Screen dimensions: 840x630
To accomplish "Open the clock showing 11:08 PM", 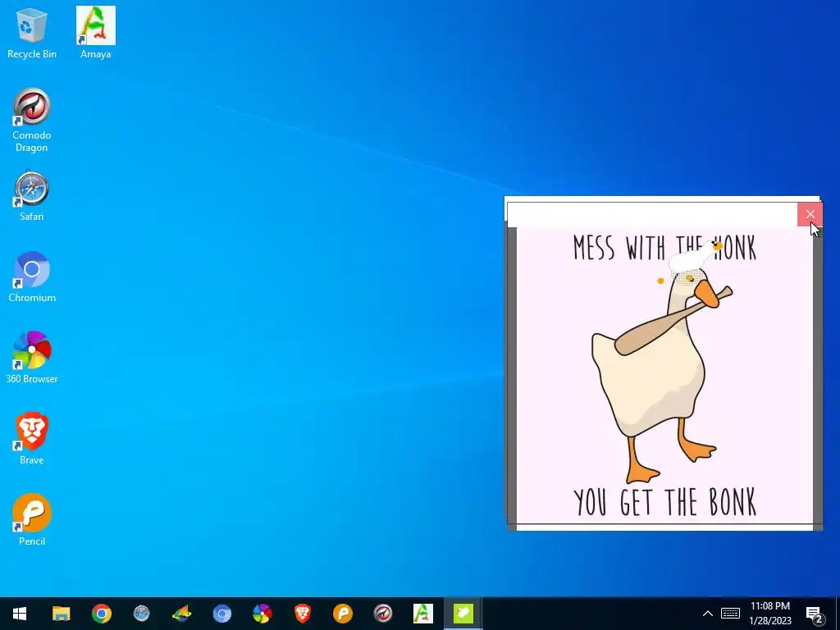I will tap(769, 614).
